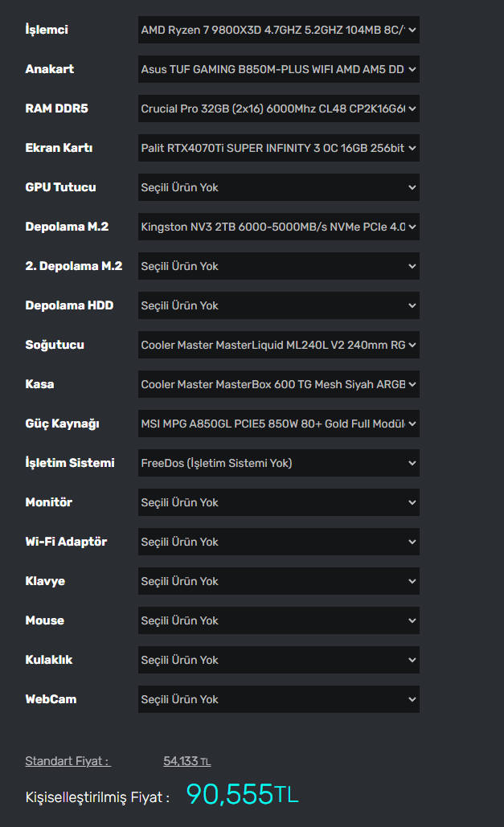Screen dimensions: 504x827
Task: Open the Kasa case dropdown
Action: [x=278, y=384]
